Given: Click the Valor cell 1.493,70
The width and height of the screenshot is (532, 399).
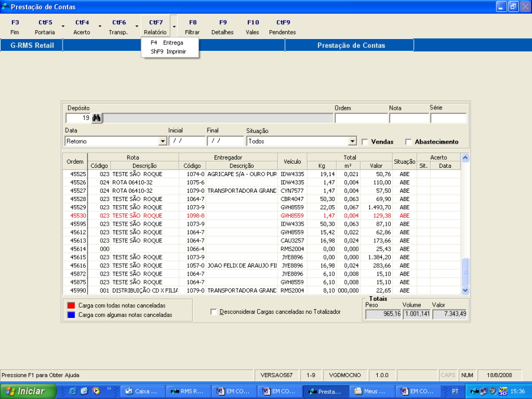Looking at the screenshot, I should (x=377, y=207).
